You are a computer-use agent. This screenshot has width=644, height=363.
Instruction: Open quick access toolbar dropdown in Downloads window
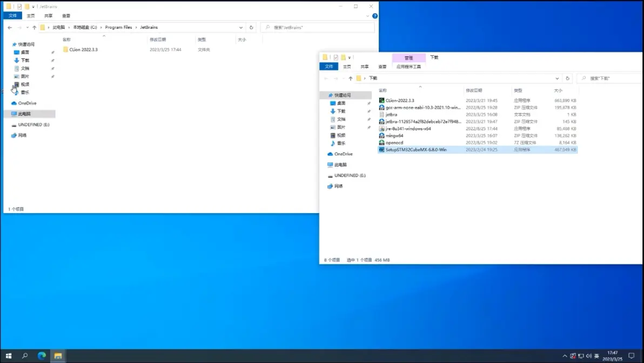[x=350, y=57]
